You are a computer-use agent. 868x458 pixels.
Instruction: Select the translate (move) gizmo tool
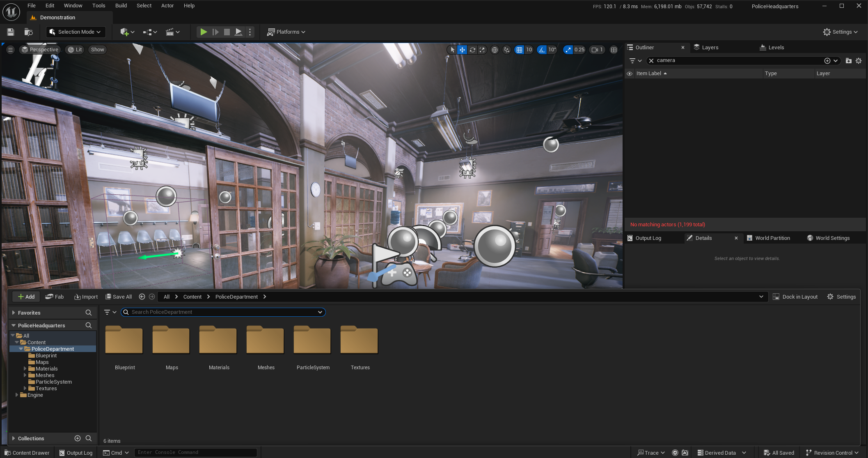[462, 50]
